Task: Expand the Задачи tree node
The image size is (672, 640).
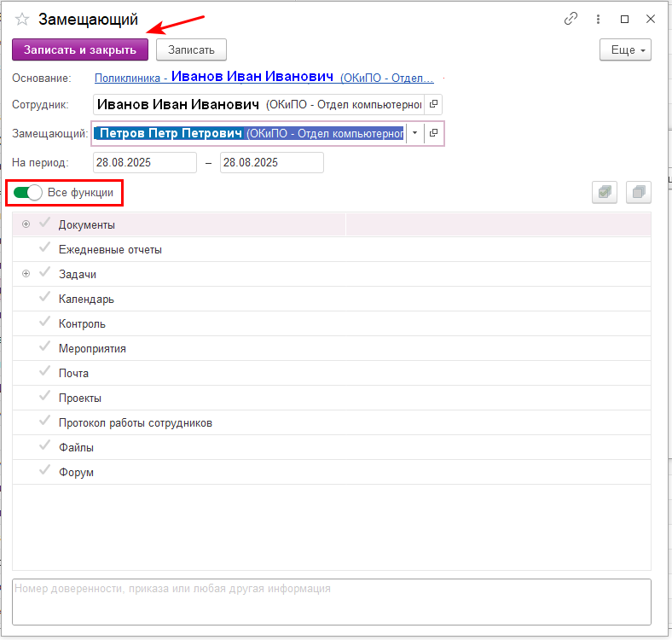Action: pyautogui.click(x=26, y=274)
